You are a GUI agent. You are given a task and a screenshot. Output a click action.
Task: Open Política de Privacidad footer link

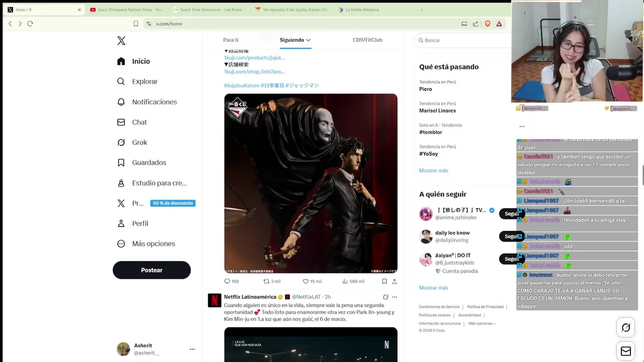tap(485, 307)
